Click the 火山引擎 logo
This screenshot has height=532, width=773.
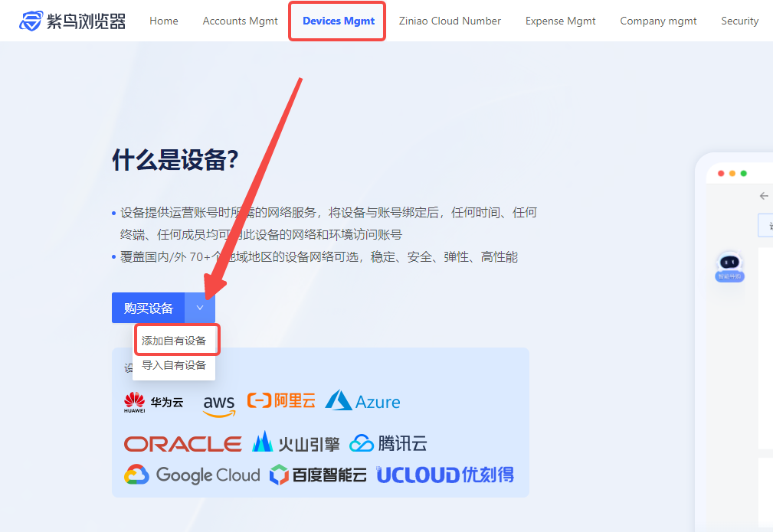coord(296,442)
